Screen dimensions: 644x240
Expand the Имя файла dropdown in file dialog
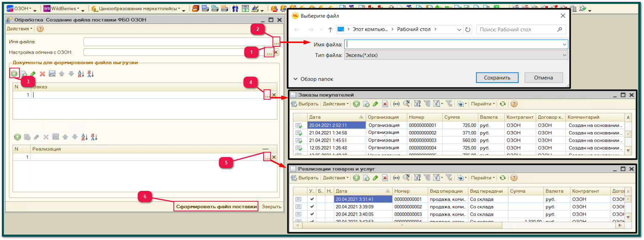point(564,44)
